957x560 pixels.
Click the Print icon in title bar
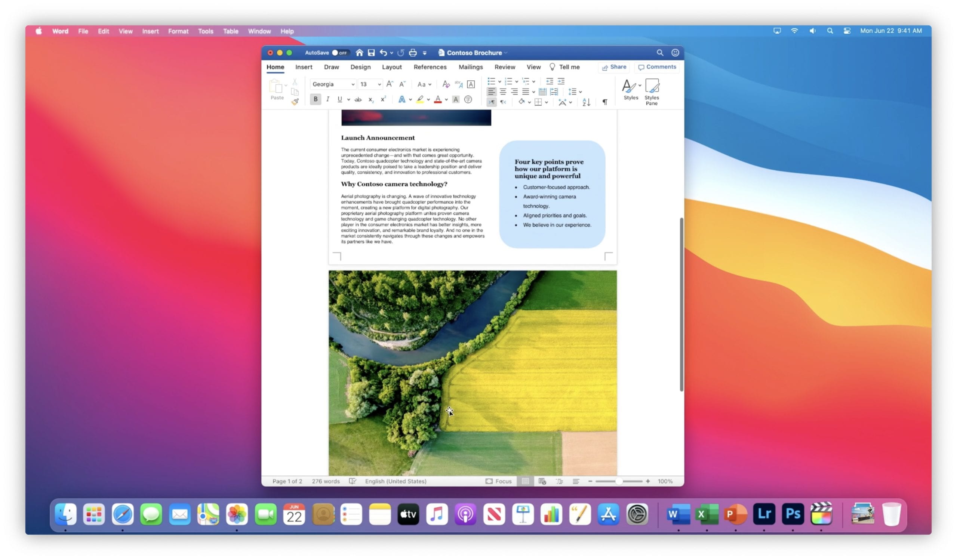click(413, 53)
